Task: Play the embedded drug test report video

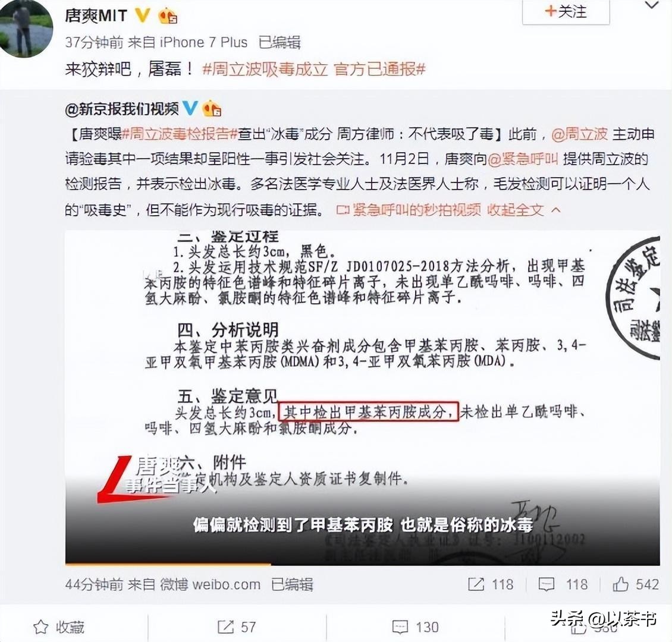Action: 362,398
